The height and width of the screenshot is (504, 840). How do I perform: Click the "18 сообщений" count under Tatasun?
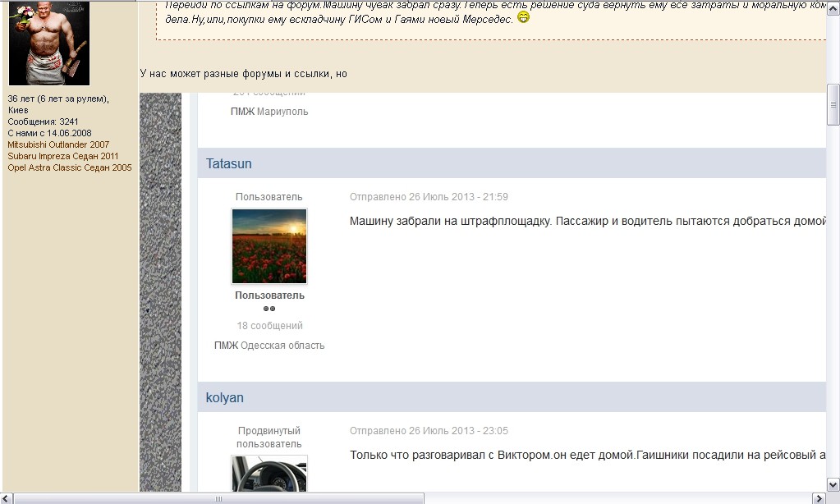click(269, 326)
